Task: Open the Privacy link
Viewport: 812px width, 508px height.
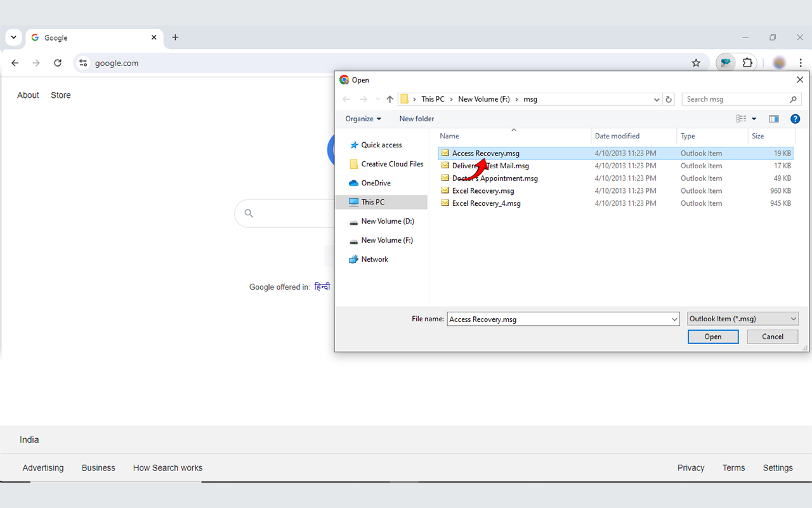Action: coord(690,468)
